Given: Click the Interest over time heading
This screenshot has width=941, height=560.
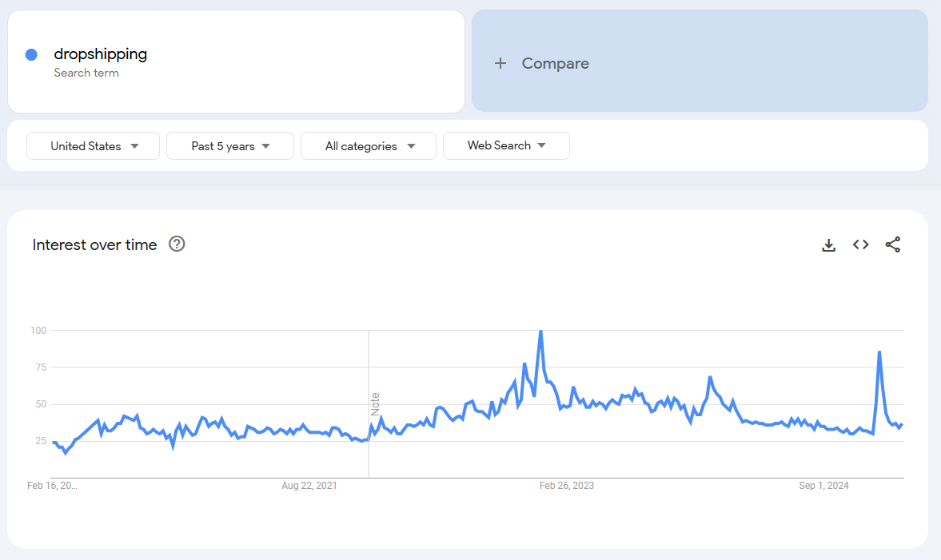Looking at the screenshot, I should (x=94, y=244).
